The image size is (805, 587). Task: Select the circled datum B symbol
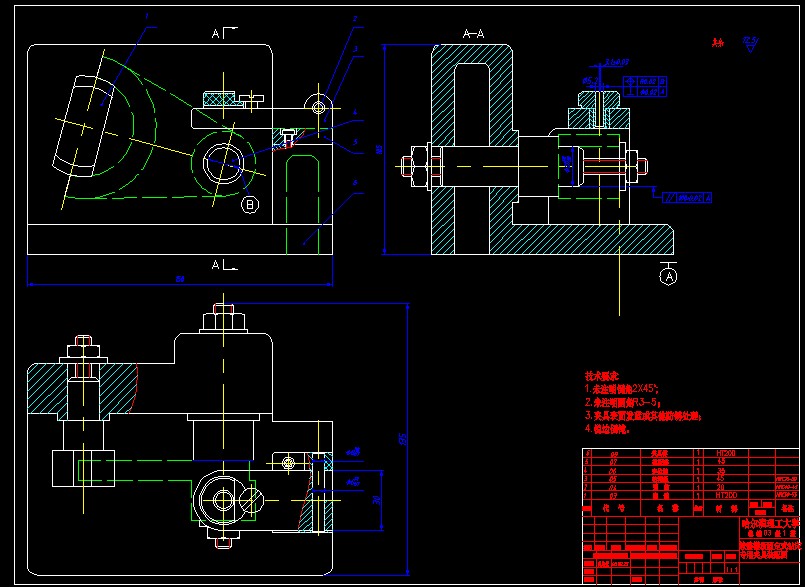pyautogui.click(x=250, y=204)
